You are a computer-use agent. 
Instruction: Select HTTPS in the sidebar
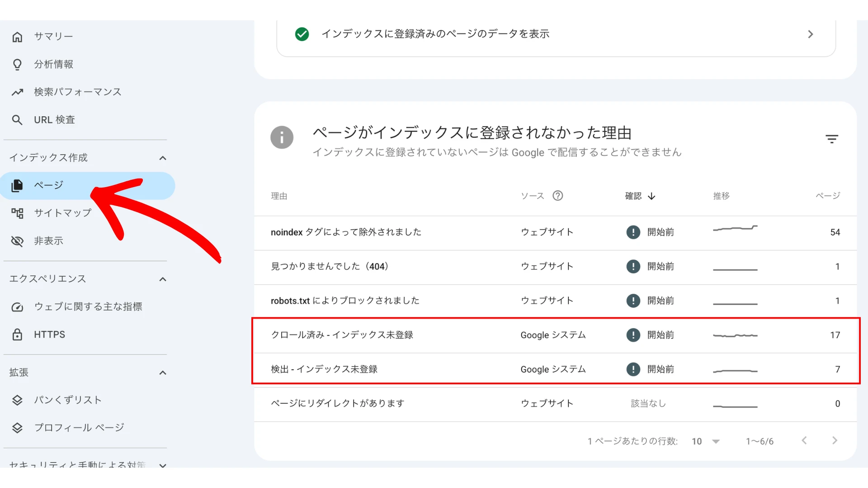[x=50, y=335]
